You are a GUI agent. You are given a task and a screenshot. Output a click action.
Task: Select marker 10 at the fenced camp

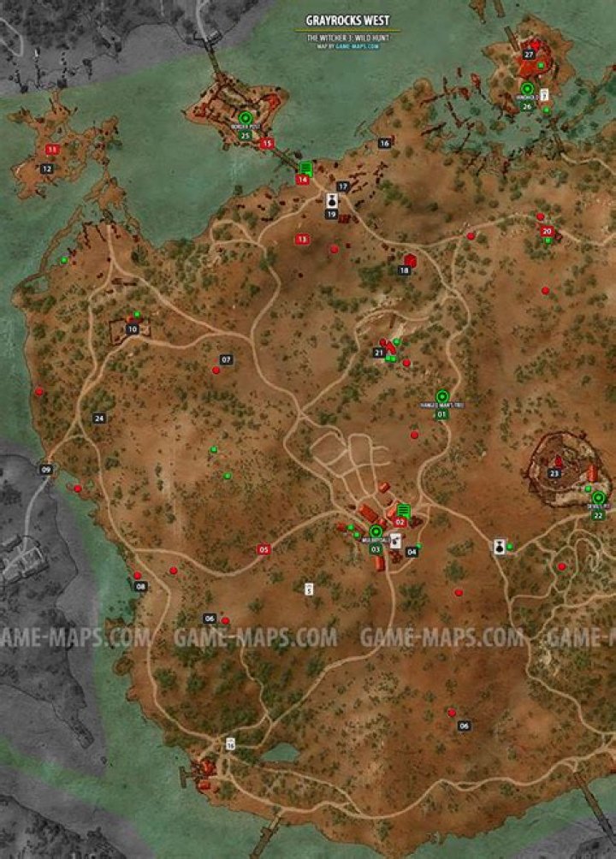click(x=132, y=329)
